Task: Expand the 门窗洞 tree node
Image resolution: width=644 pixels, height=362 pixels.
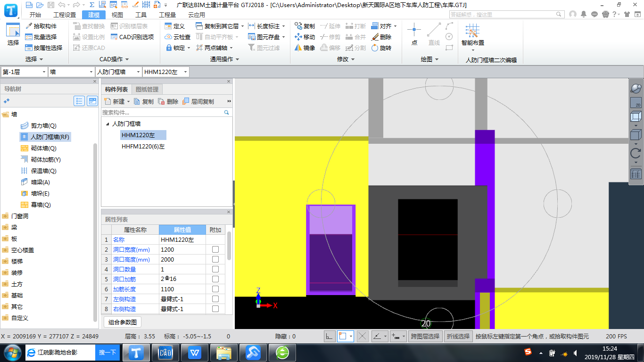Action: click(6, 216)
